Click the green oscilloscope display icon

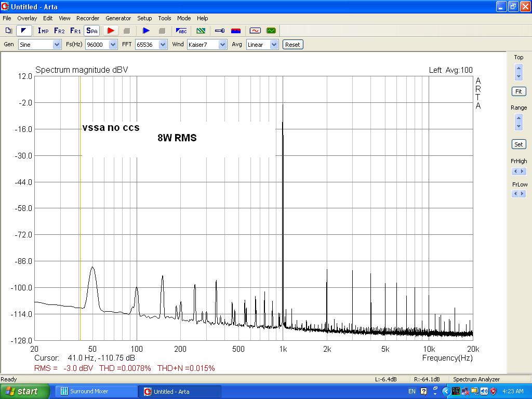click(x=271, y=31)
